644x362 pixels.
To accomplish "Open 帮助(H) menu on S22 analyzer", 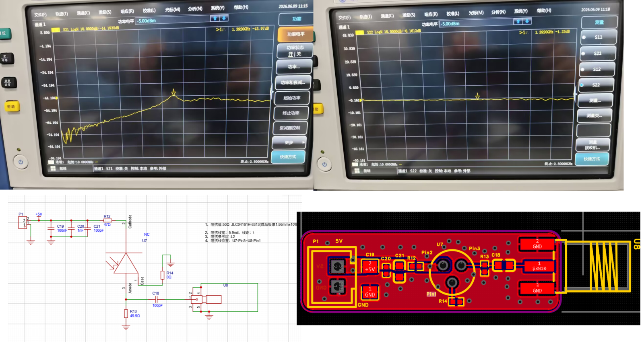I will pos(544,11).
